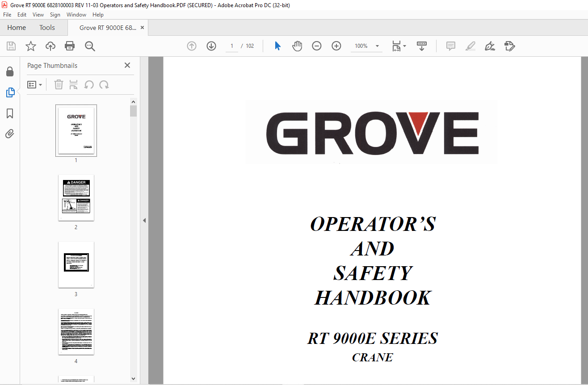Click the 'Page Thumbnails' panel title
The height and width of the screenshot is (385, 588).
click(52, 66)
